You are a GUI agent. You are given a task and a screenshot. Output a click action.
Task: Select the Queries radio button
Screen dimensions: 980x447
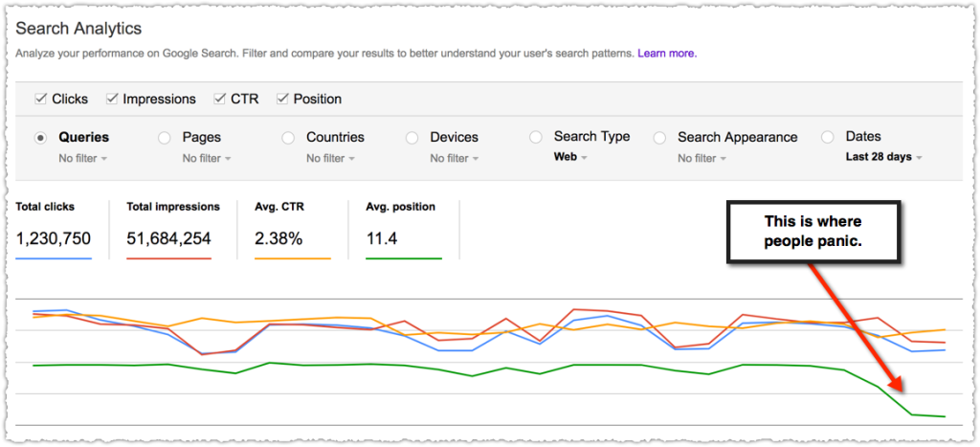(41, 138)
